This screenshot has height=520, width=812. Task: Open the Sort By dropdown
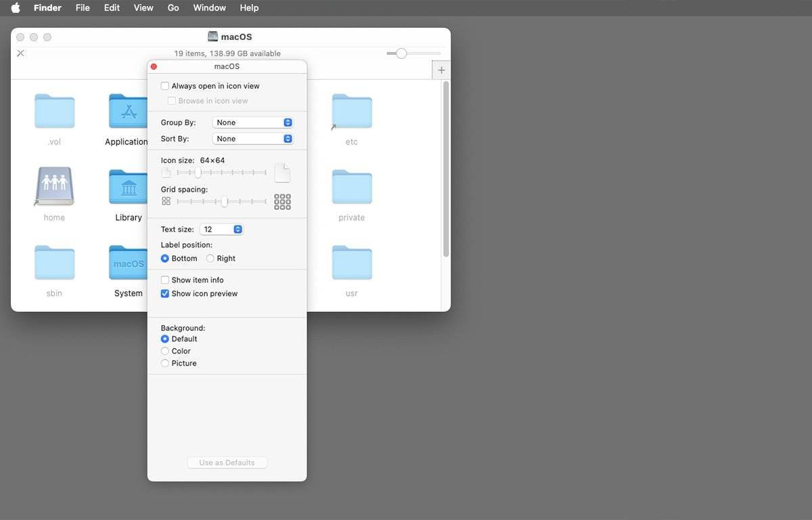pos(252,139)
